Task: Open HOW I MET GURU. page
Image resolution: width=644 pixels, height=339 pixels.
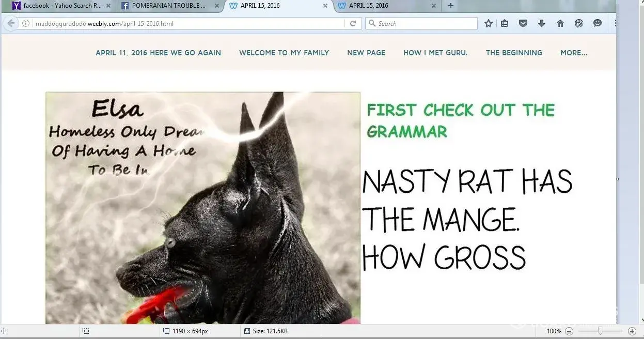Action: coord(435,53)
